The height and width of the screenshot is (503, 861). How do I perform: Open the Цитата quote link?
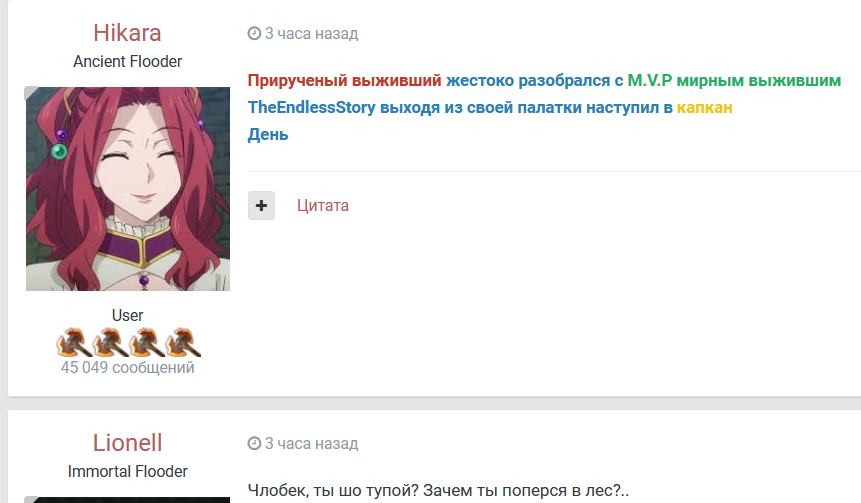(323, 205)
